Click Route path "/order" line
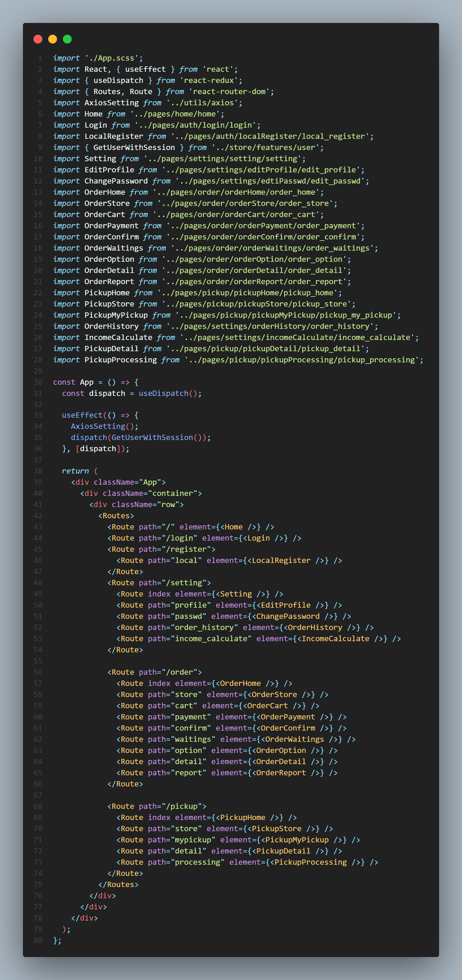This screenshot has height=980, width=462. pyautogui.click(x=155, y=673)
